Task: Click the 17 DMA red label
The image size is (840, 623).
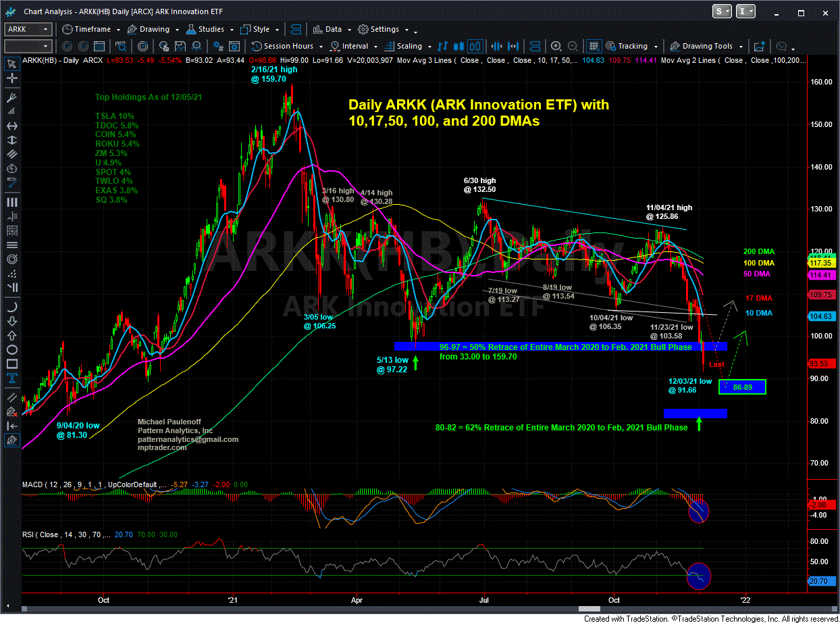Action: pos(760,298)
